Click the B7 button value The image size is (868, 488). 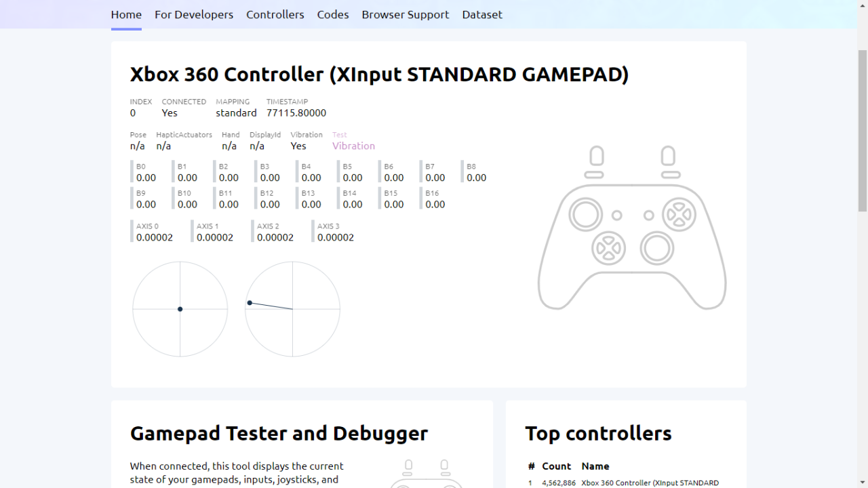tap(435, 178)
